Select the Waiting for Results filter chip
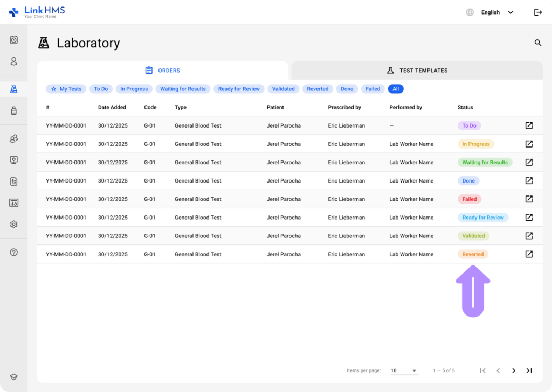Screen dimensions: 552x392 [x=183, y=89]
